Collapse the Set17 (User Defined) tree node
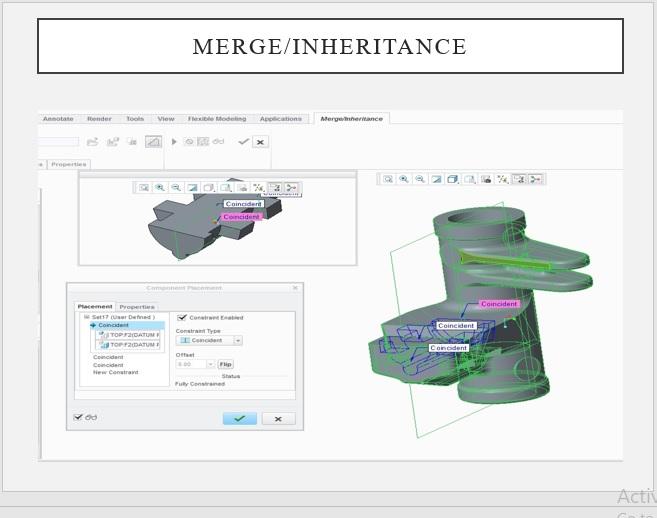 [x=86, y=317]
